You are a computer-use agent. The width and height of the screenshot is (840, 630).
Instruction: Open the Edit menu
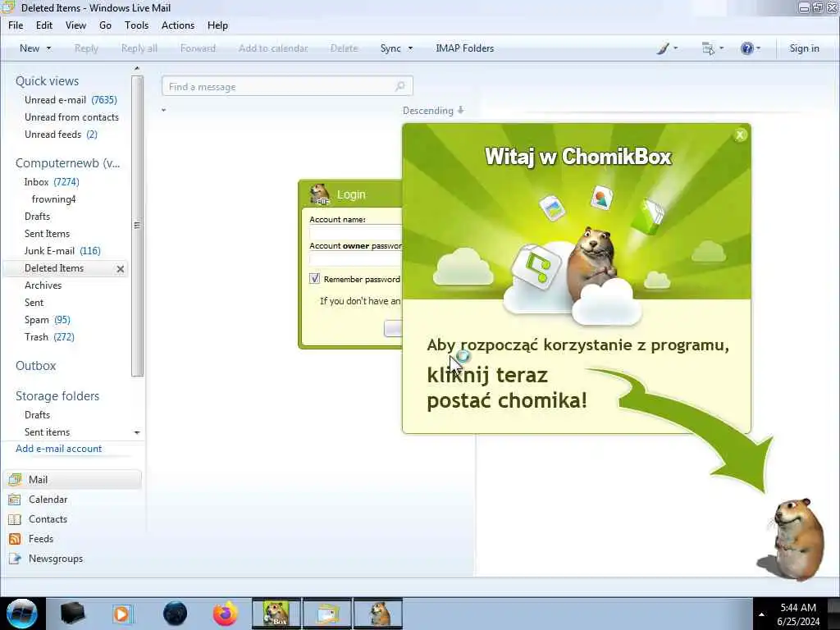coord(44,25)
